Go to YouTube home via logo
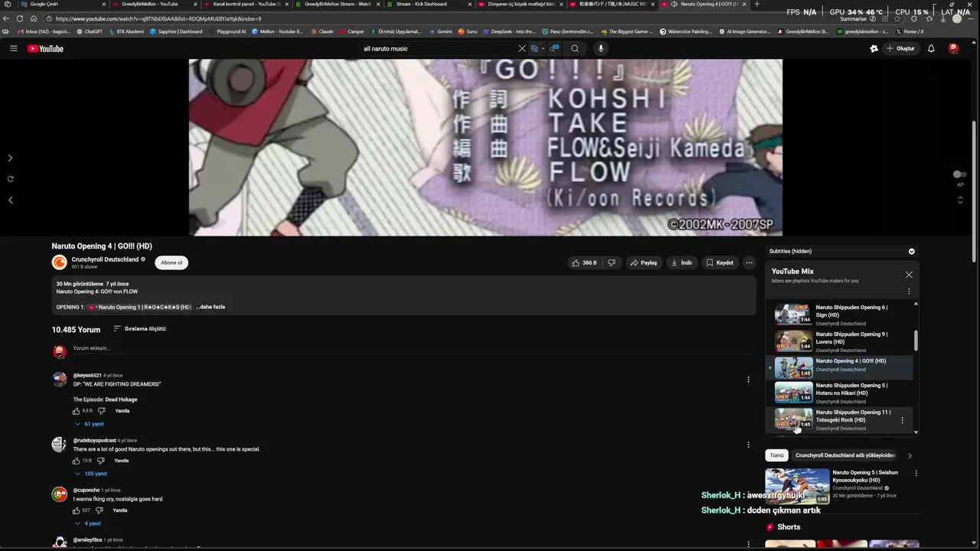The image size is (980, 551). [45, 48]
